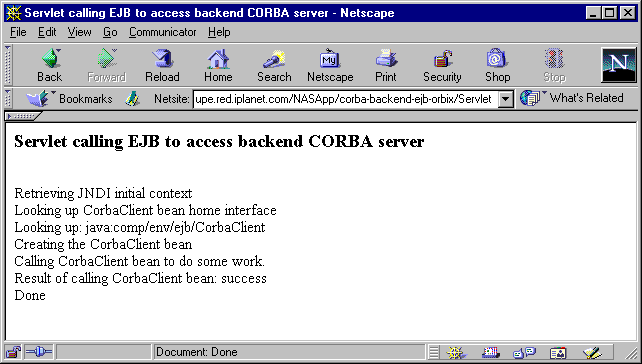Open Address Book component bar icon
Image resolution: width=642 pixels, height=364 pixels.
pyautogui.click(x=558, y=352)
